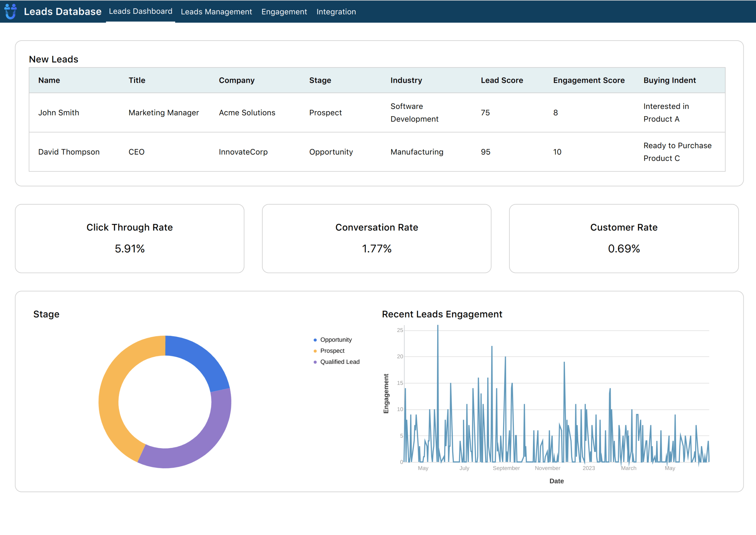The image size is (756, 535).
Task: Toggle the Qualified Lead series visibility
Action: (x=340, y=361)
